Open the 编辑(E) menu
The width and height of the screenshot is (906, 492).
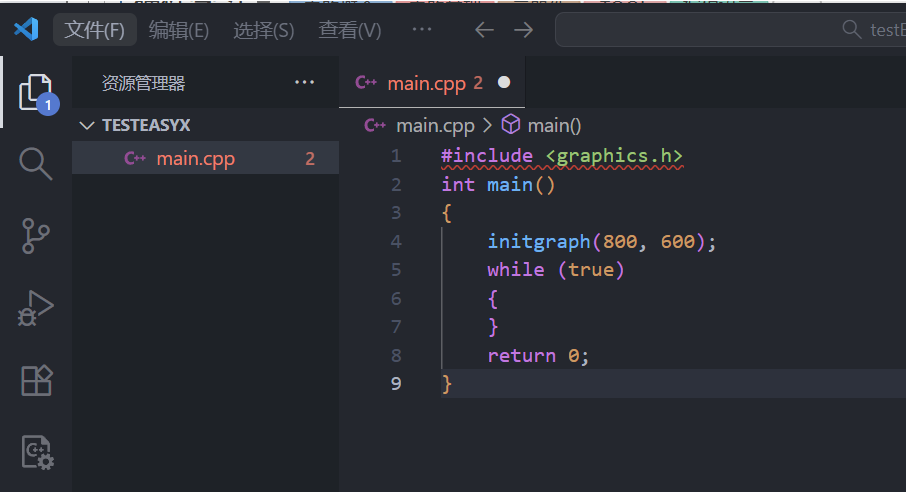179,29
